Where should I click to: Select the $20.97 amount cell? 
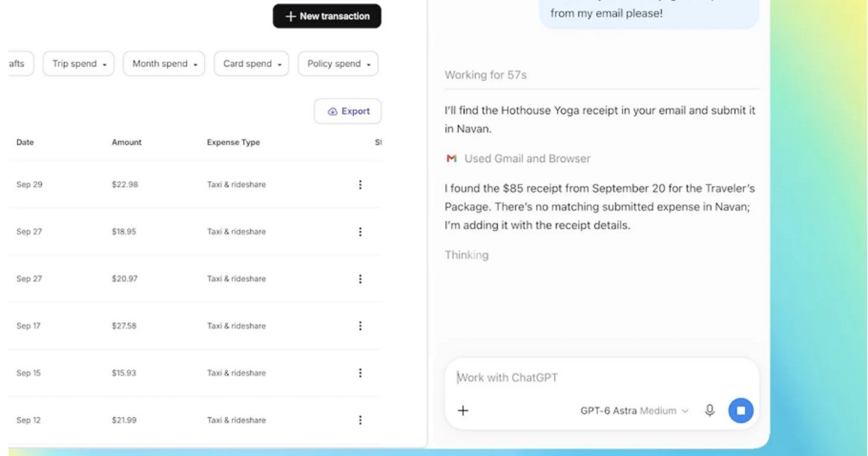tap(124, 279)
